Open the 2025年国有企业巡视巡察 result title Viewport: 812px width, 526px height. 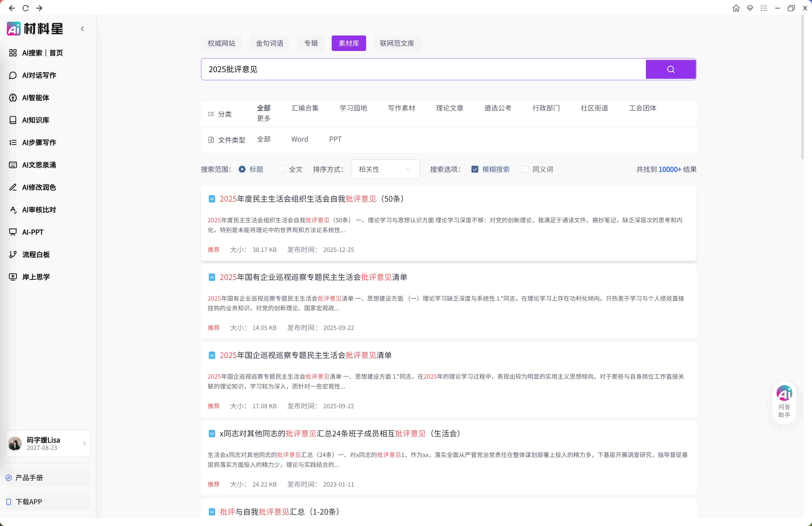click(313, 277)
